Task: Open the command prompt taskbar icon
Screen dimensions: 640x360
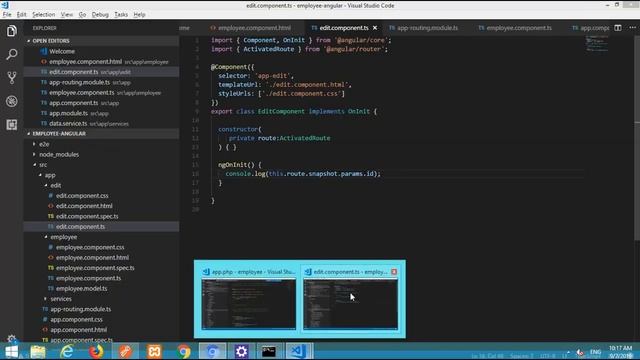Action: [269, 351]
